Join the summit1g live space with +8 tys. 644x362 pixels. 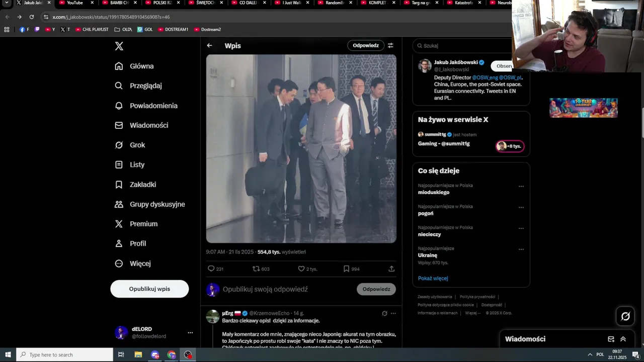[510, 146]
